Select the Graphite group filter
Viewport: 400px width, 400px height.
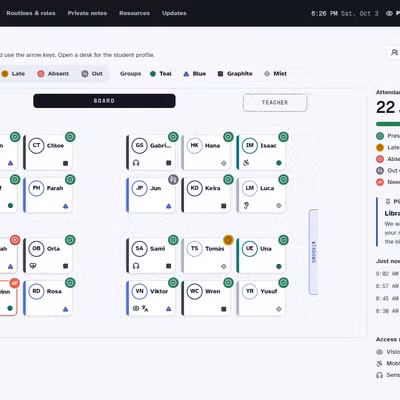235,74
